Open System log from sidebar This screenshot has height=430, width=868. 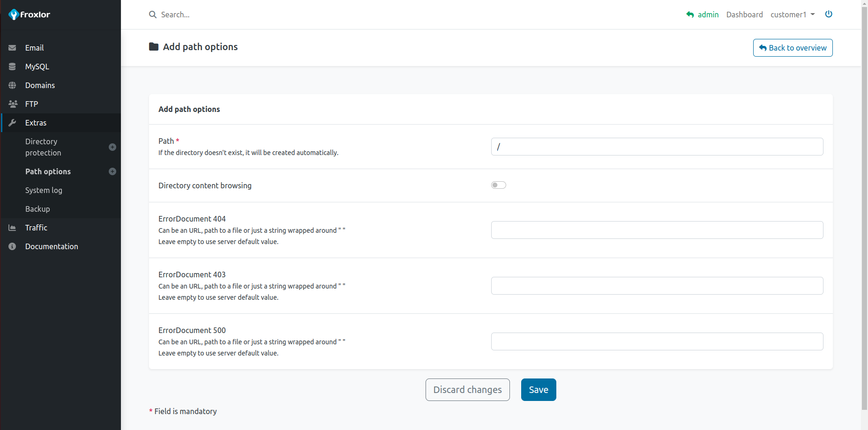click(x=44, y=190)
